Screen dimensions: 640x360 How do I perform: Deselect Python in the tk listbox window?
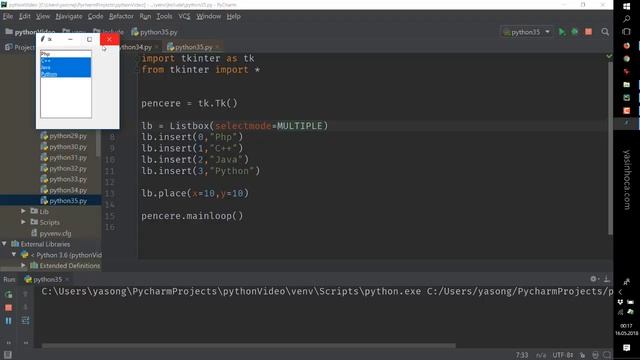[66, 74]
